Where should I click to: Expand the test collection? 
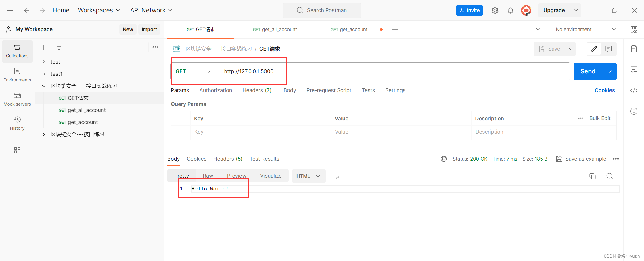click(44, 62)
